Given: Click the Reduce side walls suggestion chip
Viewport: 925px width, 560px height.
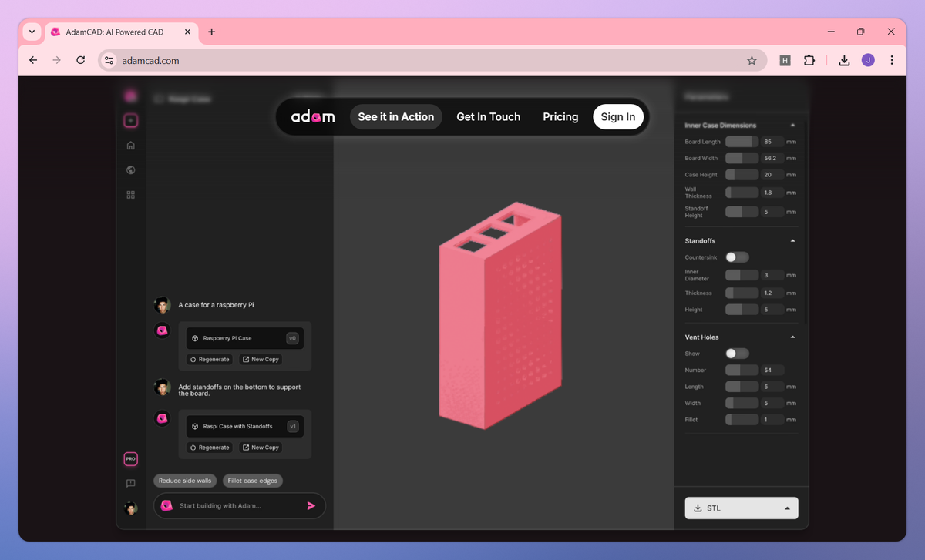Looking at the screenshot, I should 184,480.
